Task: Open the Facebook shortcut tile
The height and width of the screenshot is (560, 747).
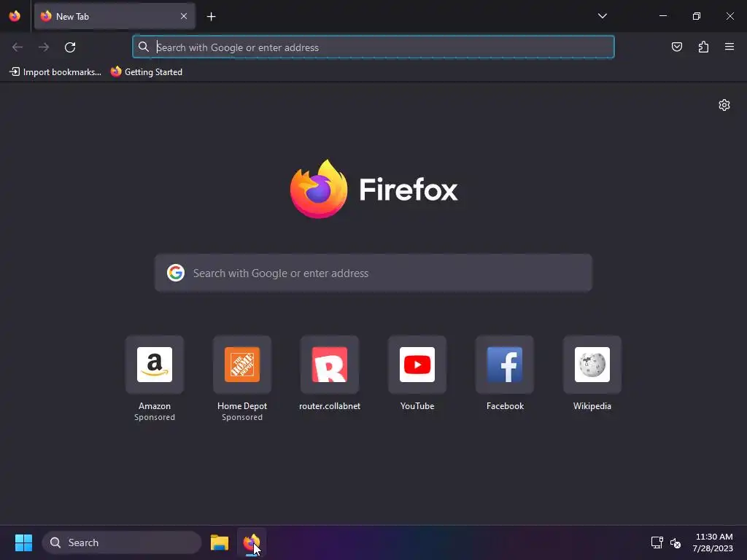Action: pyautogui.click(x=505, y=365)
